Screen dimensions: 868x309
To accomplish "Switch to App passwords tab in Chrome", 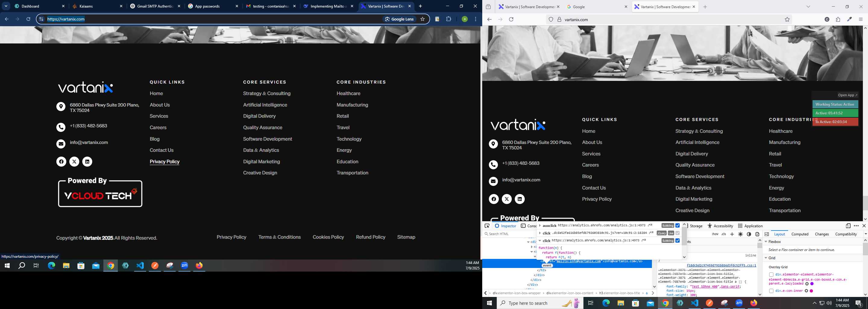I will coord(213,6).
